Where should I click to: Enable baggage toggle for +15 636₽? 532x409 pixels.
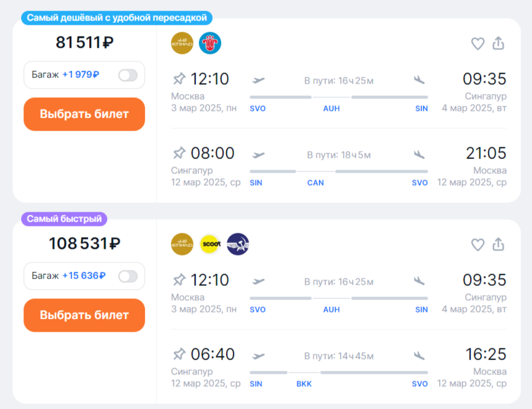[128, 276]
